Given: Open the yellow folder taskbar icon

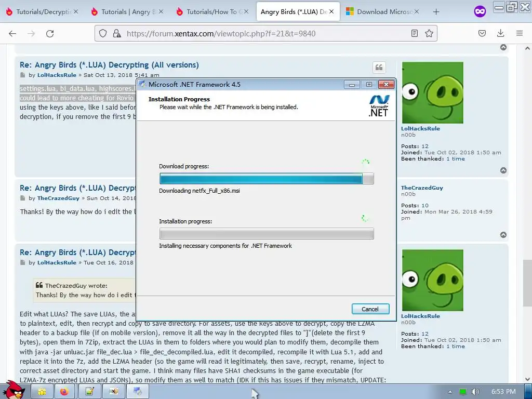Looking at the screenshot, I should [x=42, y=392].
